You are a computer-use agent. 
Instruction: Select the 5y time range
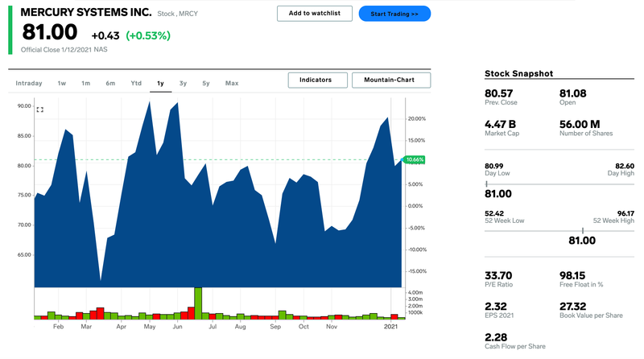coord(206,84)
